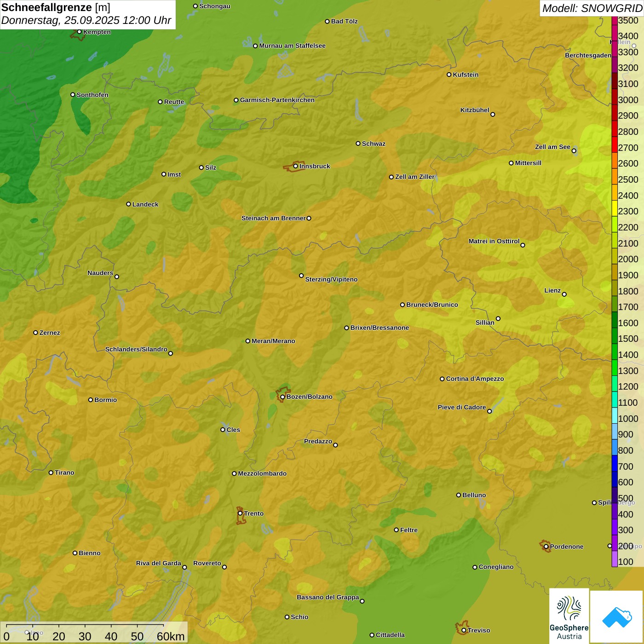644x644 pixels.
Task: Click the Innsbruck city marker
Action: 295,166
